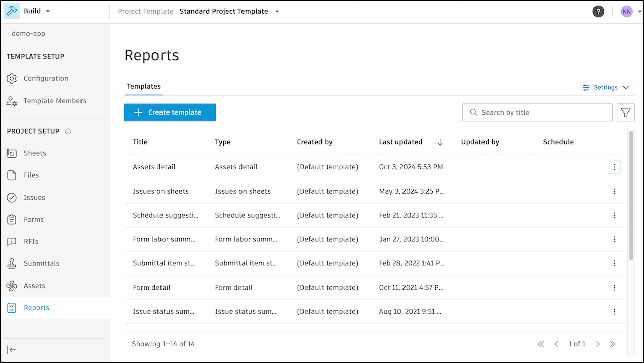This screenshot has width=644, height=363.
Task: Open the help question mark icon
Action: [x=598, y=12]
